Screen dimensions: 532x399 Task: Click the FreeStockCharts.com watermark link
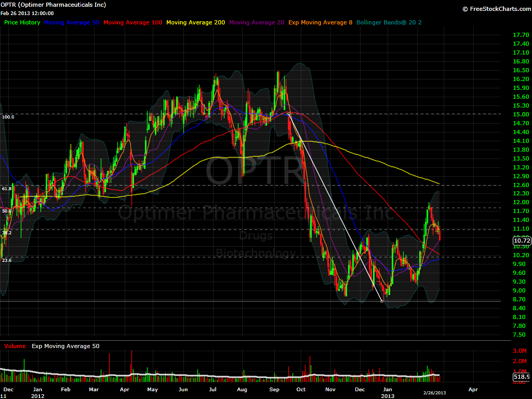(x=497, y=9)
